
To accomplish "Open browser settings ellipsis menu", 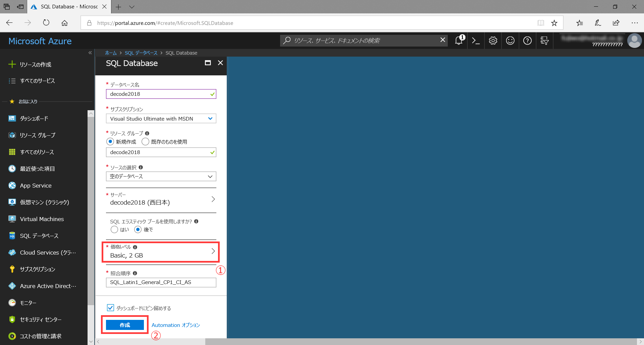I will pyautogui.click(x=635, y=23).
